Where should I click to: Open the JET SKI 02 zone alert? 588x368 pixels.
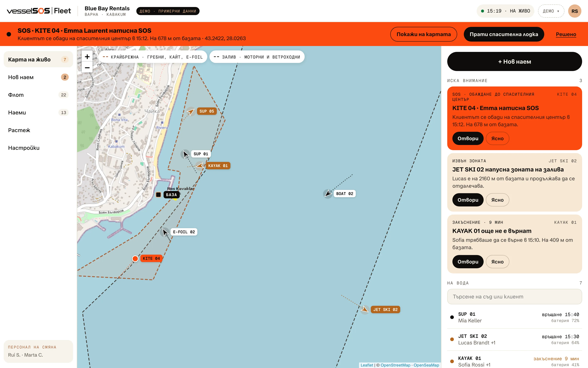click(468, 200)
